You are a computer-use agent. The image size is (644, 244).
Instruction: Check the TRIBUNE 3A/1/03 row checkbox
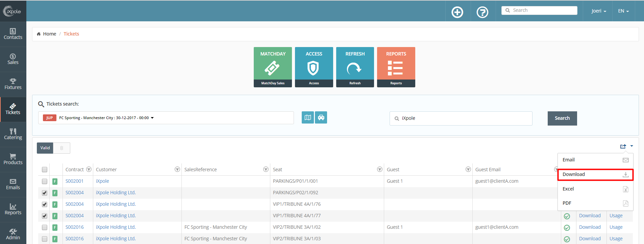click(45, 239)
